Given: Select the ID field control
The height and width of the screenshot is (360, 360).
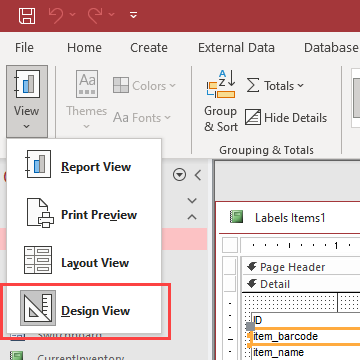Looking at the screenshot, I should tap(306, 320).
